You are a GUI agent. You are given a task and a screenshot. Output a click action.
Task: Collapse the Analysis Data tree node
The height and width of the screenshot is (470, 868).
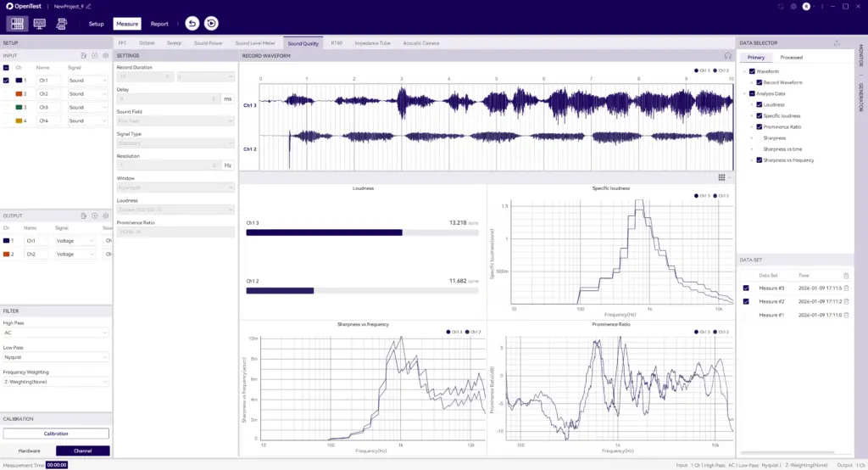743,93
